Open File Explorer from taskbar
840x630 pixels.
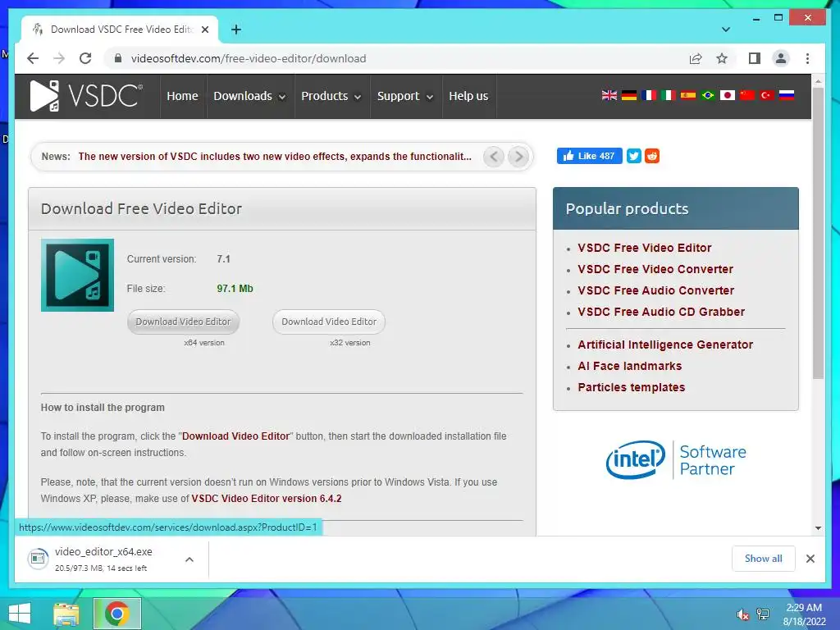[66, 614]
